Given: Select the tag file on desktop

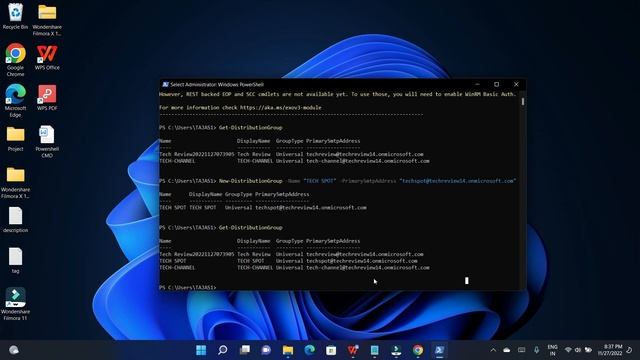Looking at the screenshot, I should (16, 260).
